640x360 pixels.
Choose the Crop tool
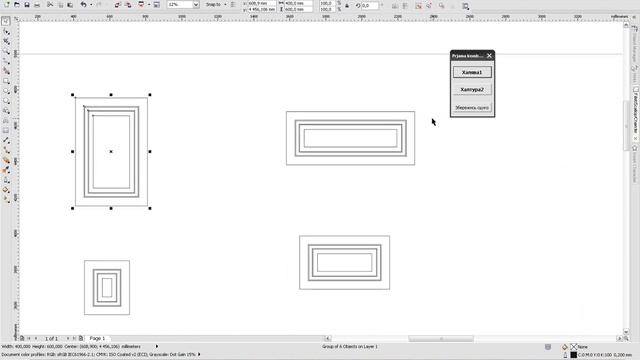click(6, 41)
